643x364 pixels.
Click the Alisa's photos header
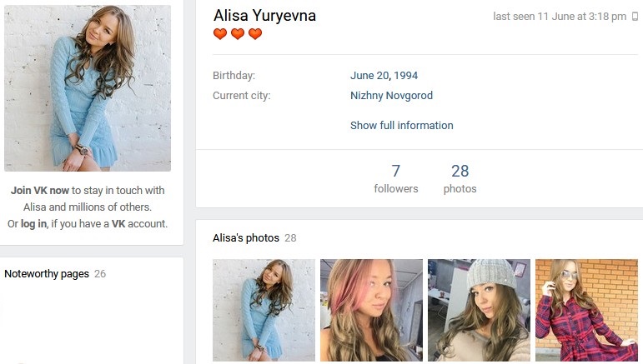246,238
